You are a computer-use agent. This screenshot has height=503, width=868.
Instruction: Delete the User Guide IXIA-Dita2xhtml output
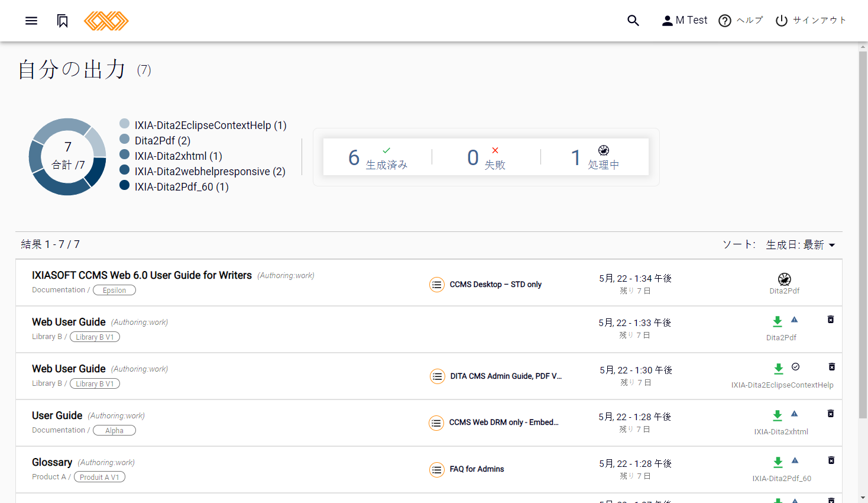click(831, 414)
